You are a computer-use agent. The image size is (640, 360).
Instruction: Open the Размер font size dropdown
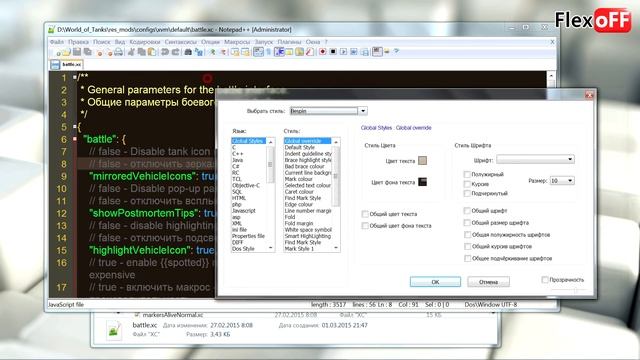570,180
